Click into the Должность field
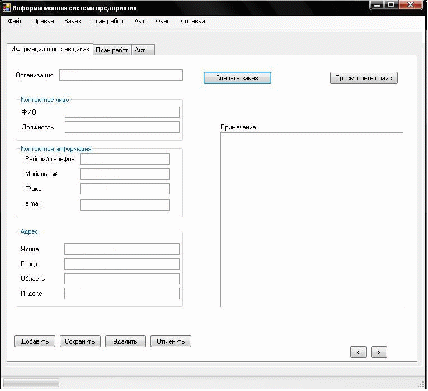The height and width of the screenshot is (391, 428). pyautogui.click(x=122, y=127)
